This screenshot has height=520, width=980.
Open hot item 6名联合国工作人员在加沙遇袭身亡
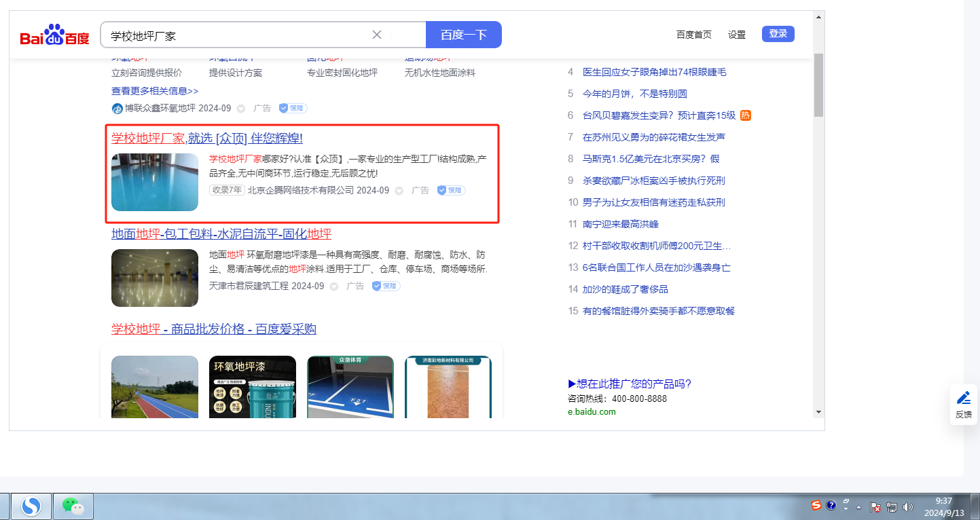(657, 267)
